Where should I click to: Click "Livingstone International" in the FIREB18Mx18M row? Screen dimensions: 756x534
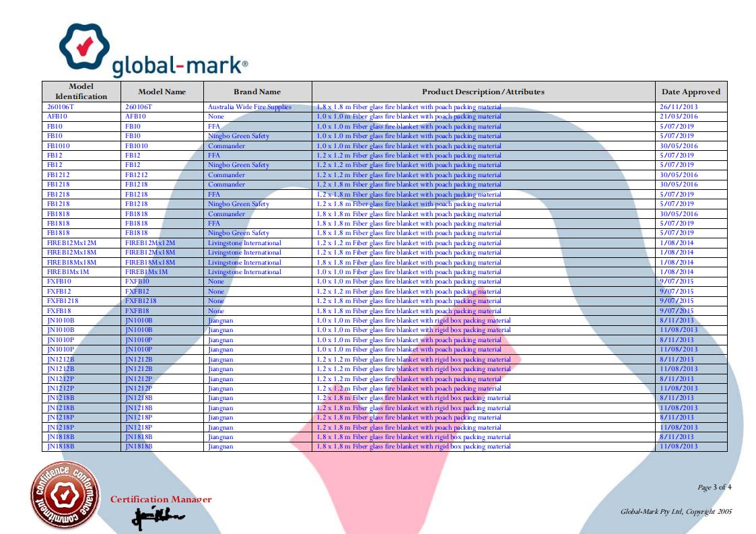click(x=244, y=263)
